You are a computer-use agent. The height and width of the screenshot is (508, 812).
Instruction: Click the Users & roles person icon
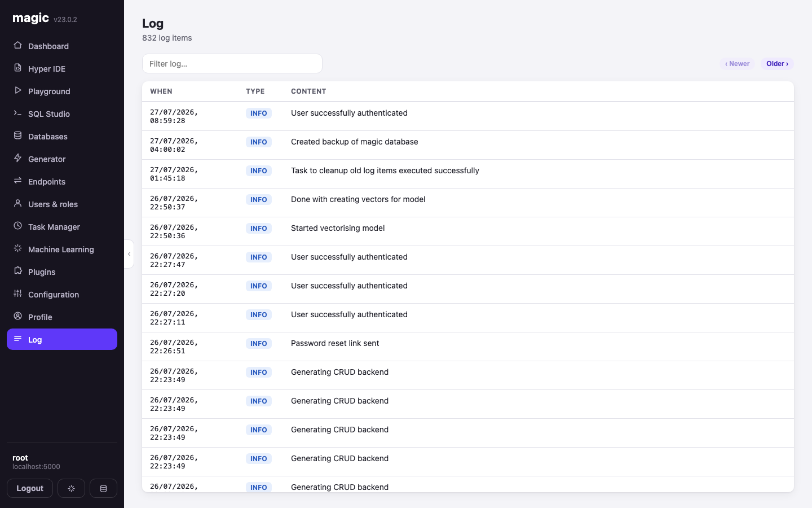point(17,203)
